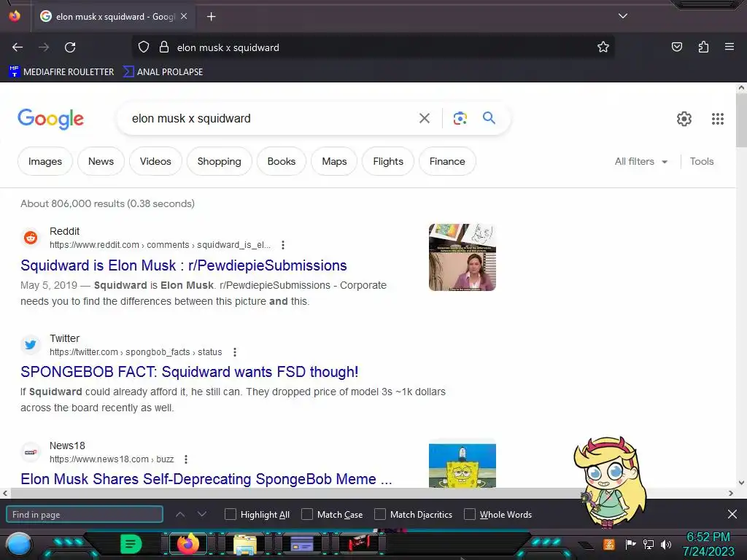
Task: Open 'SPONGEBOB FACT: Squidward wants FSD' result
Action: coord(189,372)
